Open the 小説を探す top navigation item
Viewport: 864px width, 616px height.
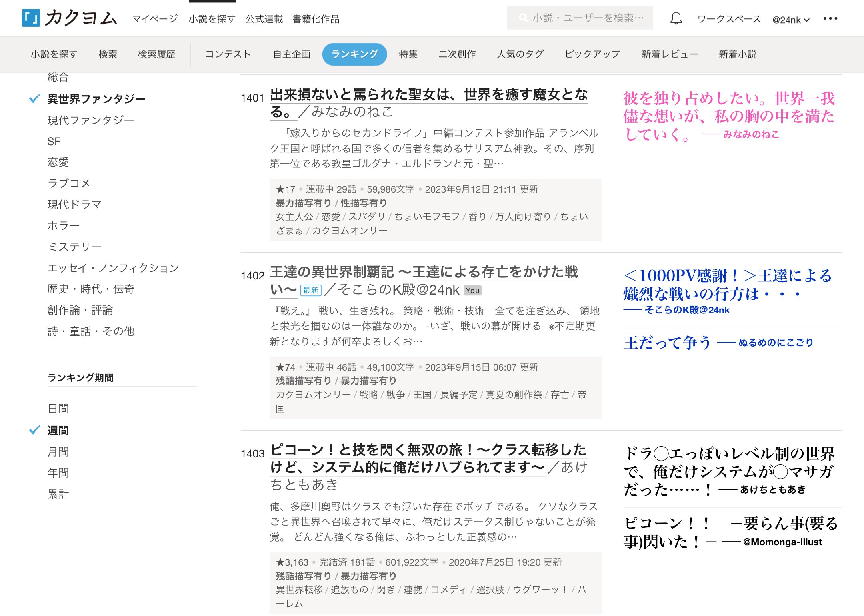click(212, 19)
